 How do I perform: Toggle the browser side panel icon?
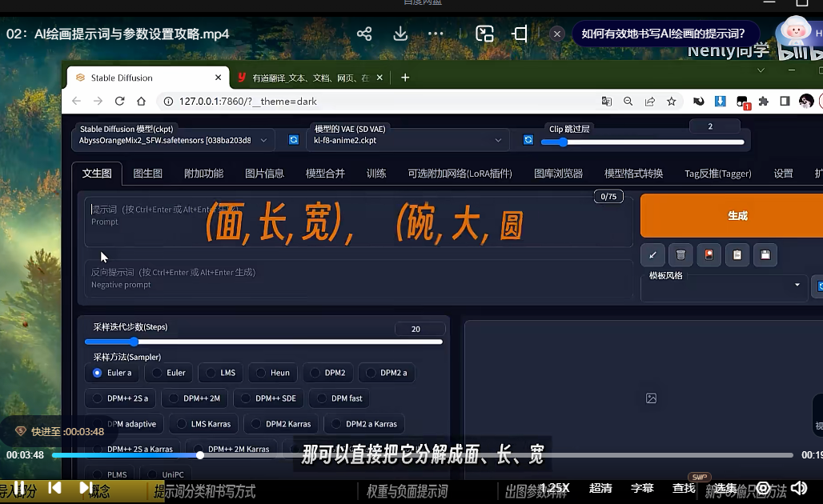[785, 102]
